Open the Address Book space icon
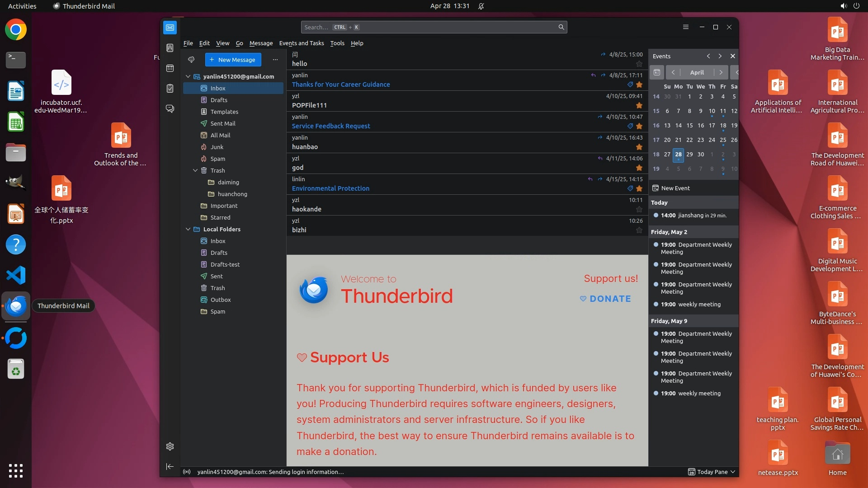This screenshot has width=868, height=488. point(170,48)
